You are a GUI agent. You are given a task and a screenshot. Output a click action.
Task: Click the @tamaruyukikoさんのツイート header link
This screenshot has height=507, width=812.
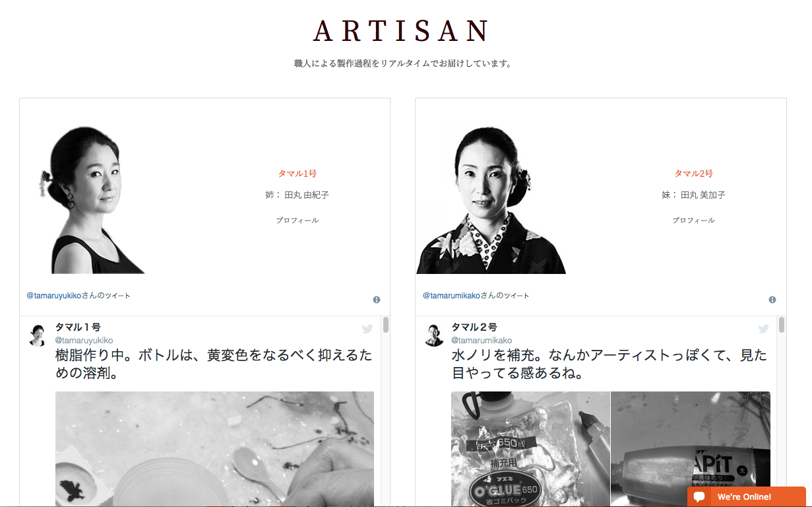[78, 296]
